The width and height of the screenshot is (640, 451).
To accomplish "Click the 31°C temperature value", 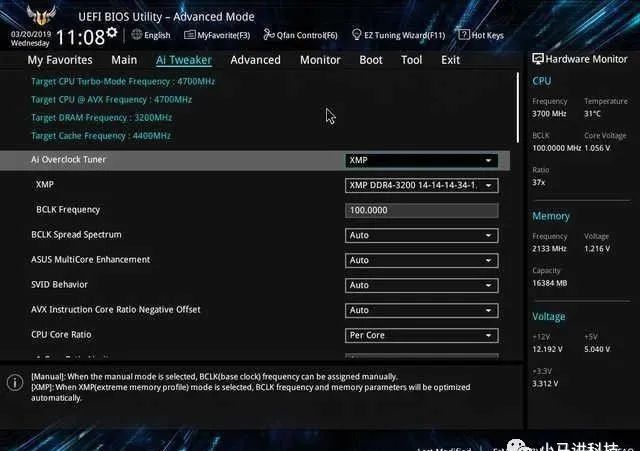I will [x=592, y=114].
